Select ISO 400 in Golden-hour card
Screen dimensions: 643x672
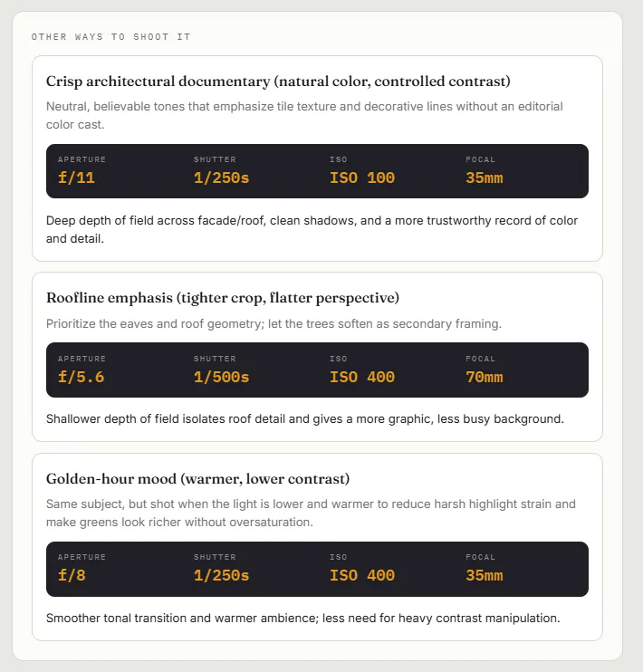click(362, 576)
